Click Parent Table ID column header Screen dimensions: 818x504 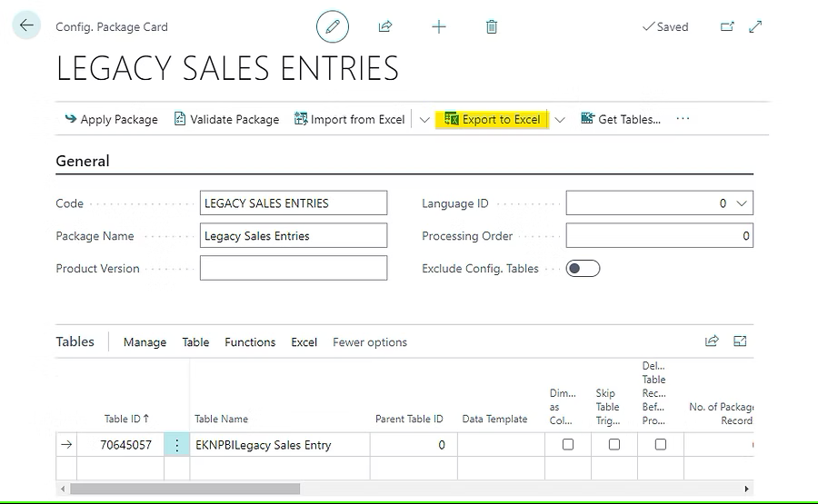tap(409, 419)
